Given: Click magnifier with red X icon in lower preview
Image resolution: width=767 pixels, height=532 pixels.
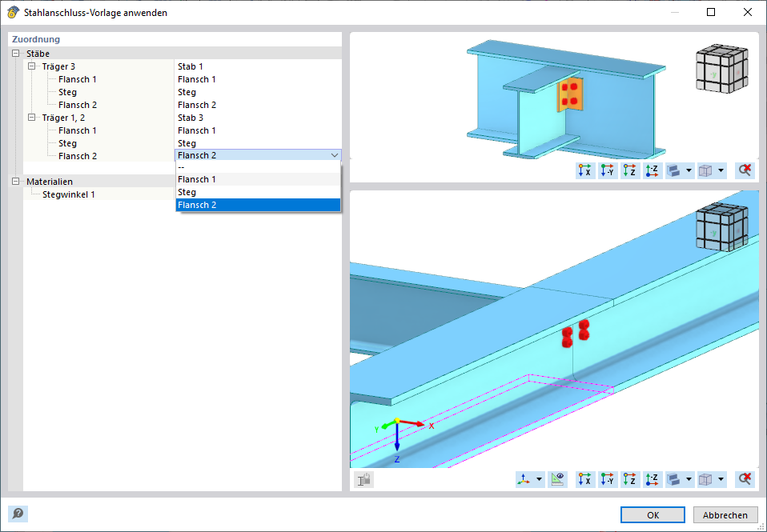Looking at the screenshot, I should 745,479.
